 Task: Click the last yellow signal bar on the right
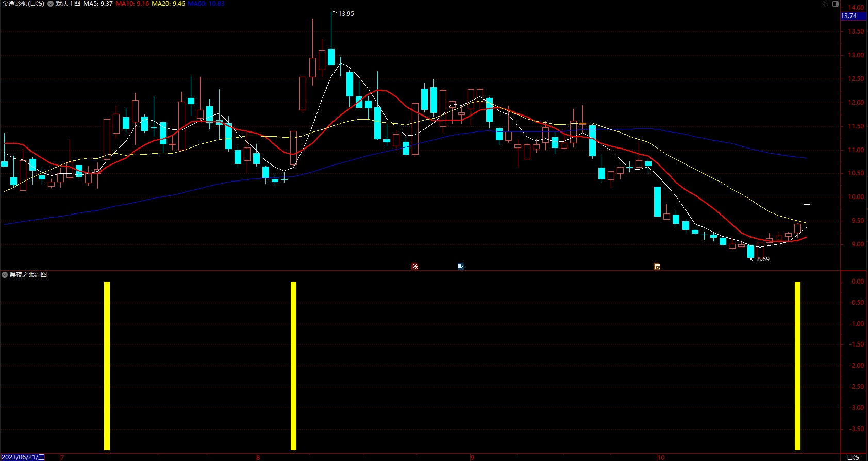click(x=797, y=366)
